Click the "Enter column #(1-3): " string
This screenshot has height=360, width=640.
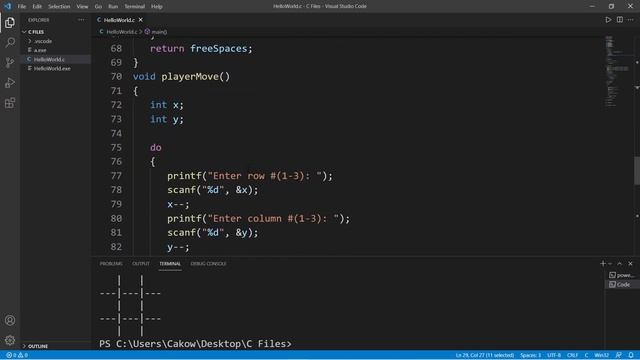(273, 218)
